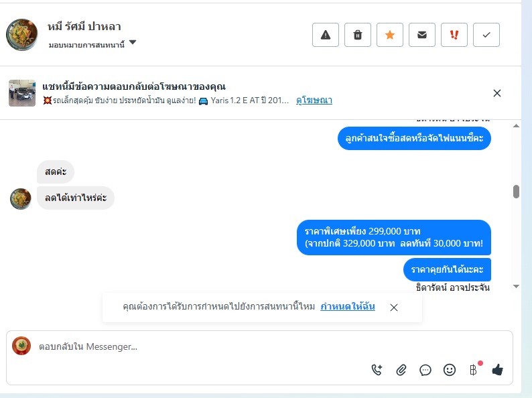Open the emoji picker
Screen dimensions: 532x398
tap(449, 369)
